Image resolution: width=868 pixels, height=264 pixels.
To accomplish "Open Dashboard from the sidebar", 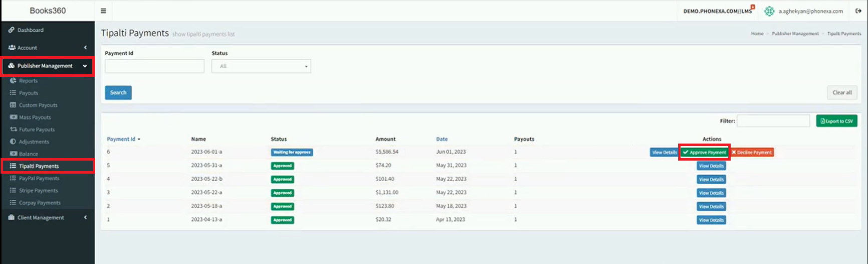I will click(x=30, y=30).
